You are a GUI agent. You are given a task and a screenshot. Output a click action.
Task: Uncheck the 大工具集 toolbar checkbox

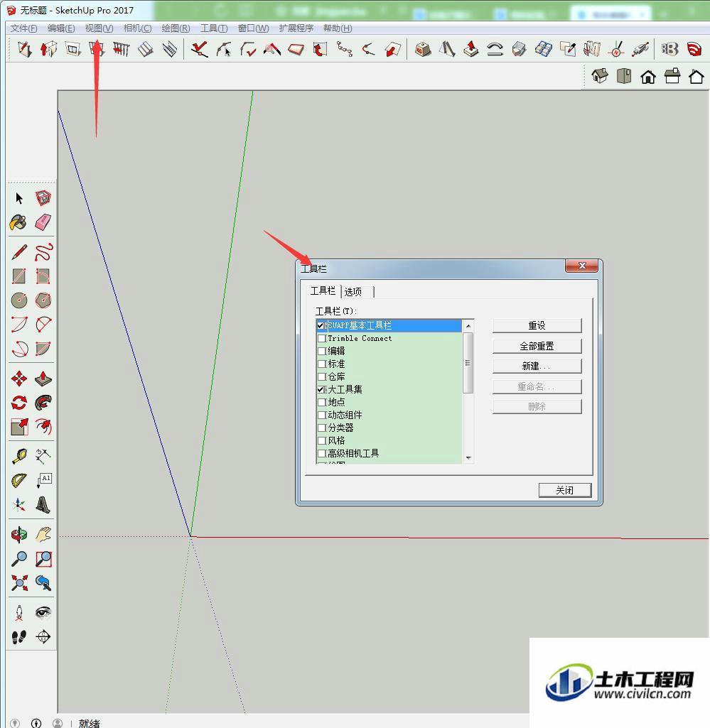[x=321, y=389]
